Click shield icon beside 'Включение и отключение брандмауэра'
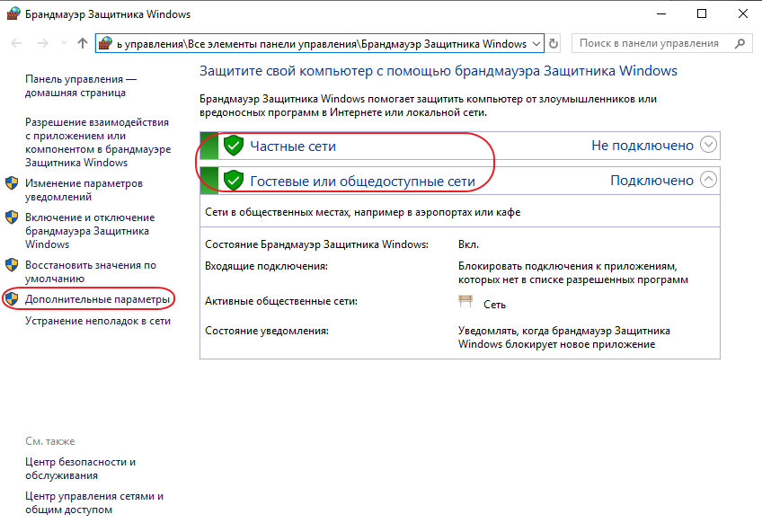 pyautogui.click(x=12, y=217)
